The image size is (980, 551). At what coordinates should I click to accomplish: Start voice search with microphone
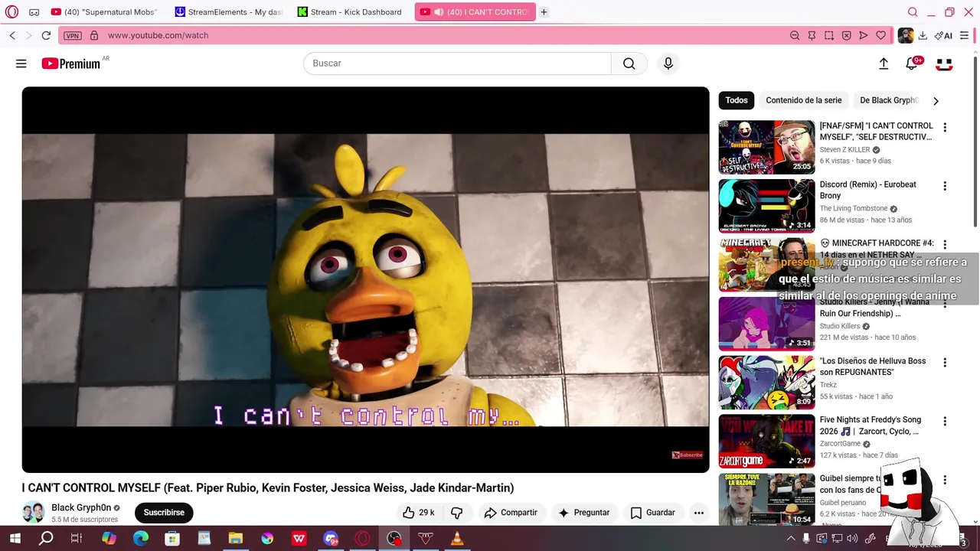pyautogui.click(x=668, y=64)
